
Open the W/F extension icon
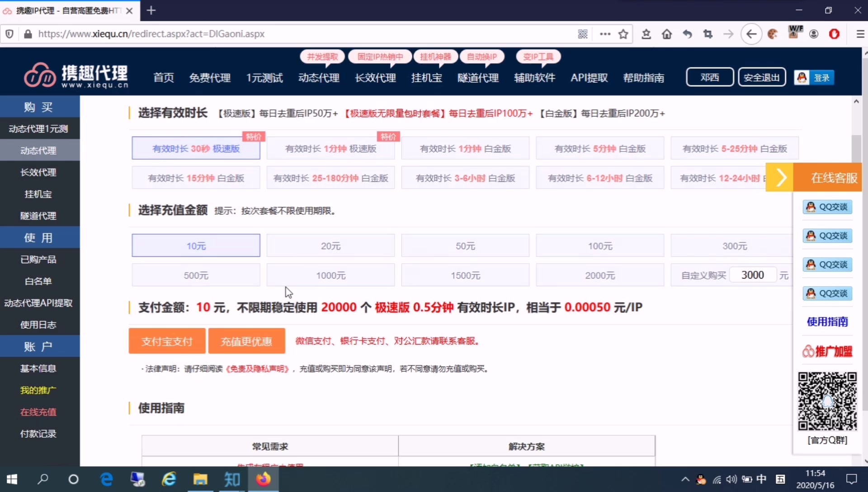795,32
